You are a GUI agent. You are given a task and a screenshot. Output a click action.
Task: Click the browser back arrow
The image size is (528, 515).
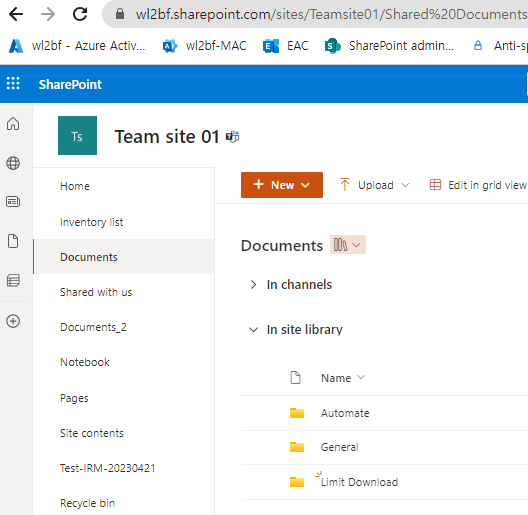tap(15, 14)
